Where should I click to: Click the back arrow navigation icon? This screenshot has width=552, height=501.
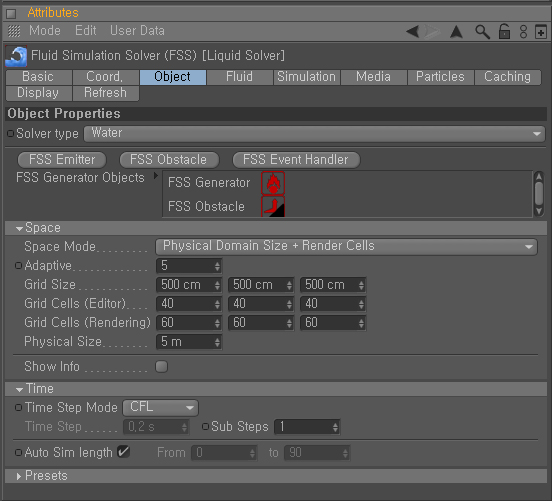click(413, 32)
